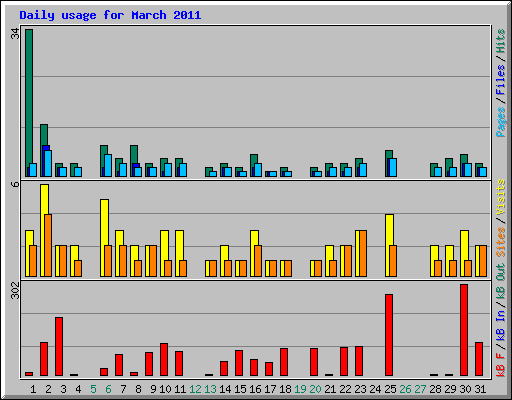Click day label '1' on x-axis
This screenshot has width=512, height=400.
tap(33, 389)
